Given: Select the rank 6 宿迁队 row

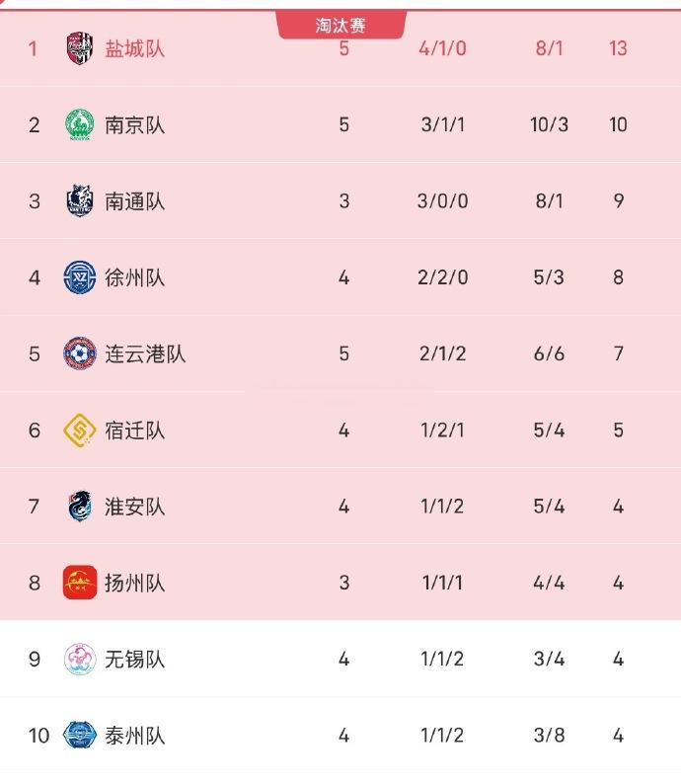Looking at the screenshot, I should click(x=340, y=430).
